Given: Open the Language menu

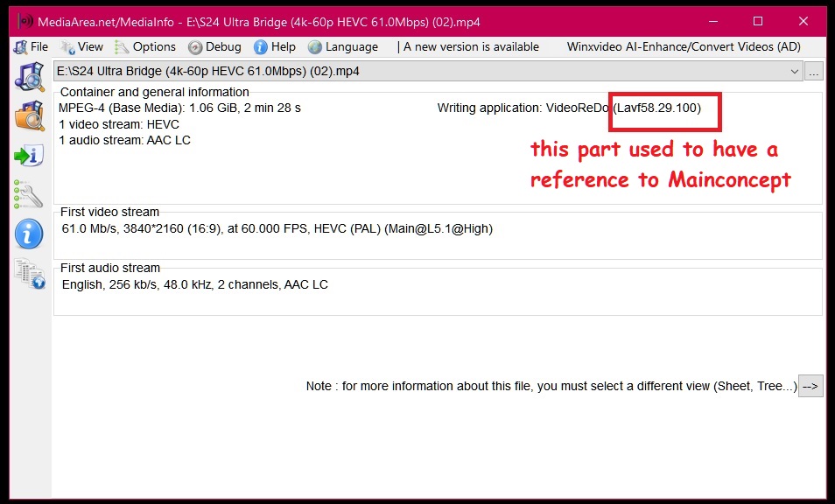Looking at the screenshot, I should pos(343,47).
